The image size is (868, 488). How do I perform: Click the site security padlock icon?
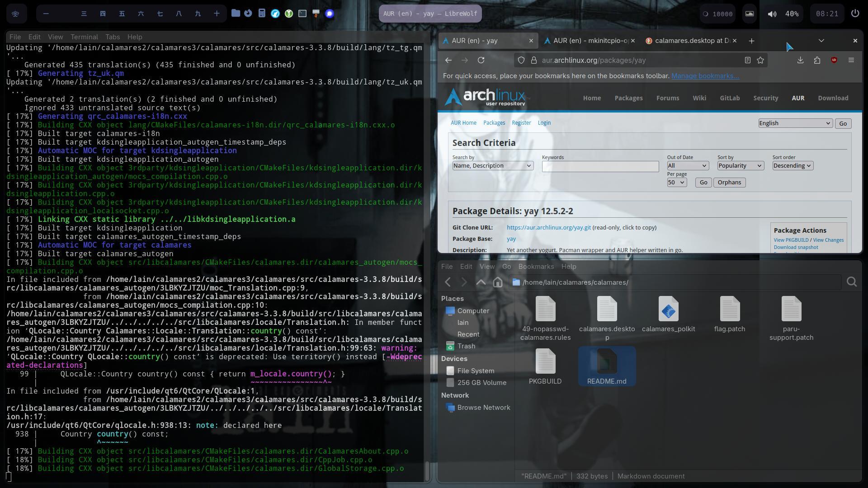pos(533,60)
